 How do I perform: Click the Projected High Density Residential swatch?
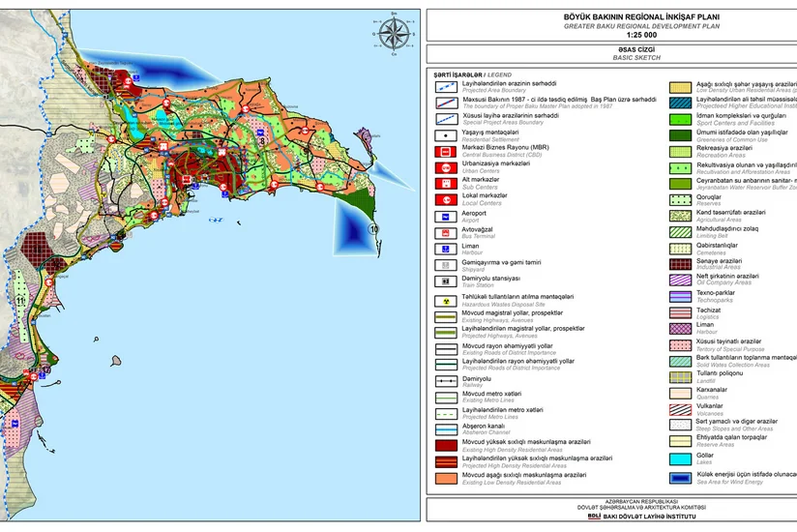tap(446, 461)
